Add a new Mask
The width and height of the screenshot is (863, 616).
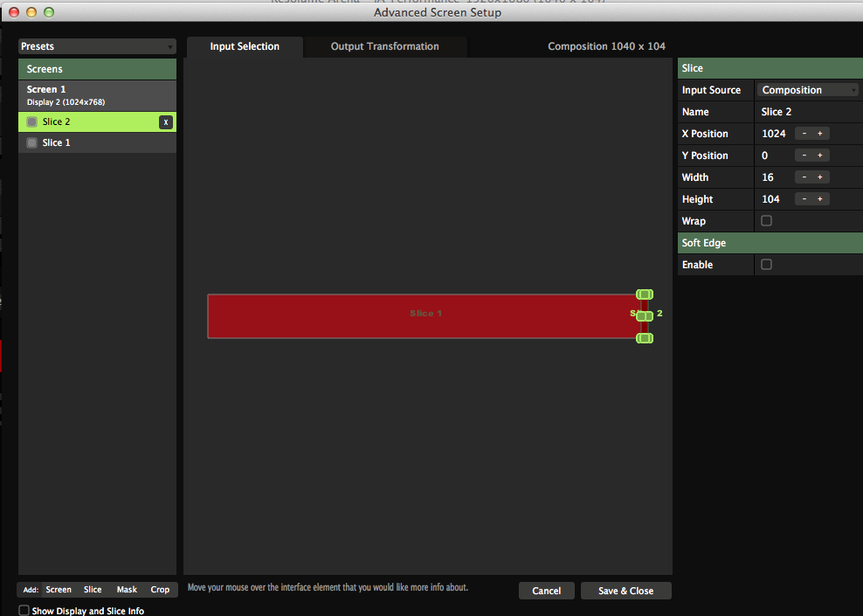click(x=127, y=590)
